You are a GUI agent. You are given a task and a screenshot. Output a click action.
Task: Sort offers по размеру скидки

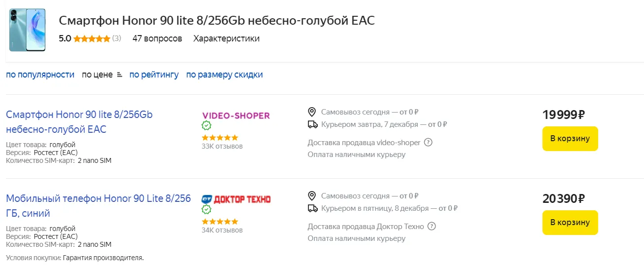224,75
